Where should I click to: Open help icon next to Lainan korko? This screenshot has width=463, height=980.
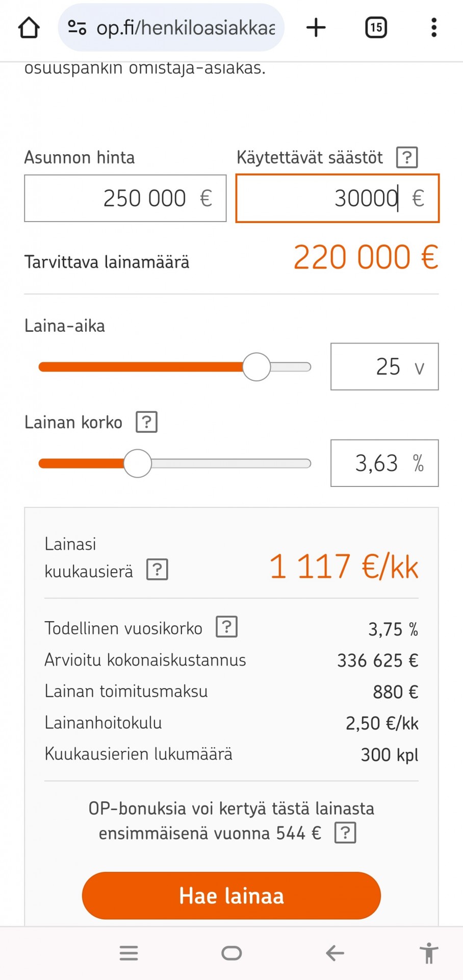(146, 422)
